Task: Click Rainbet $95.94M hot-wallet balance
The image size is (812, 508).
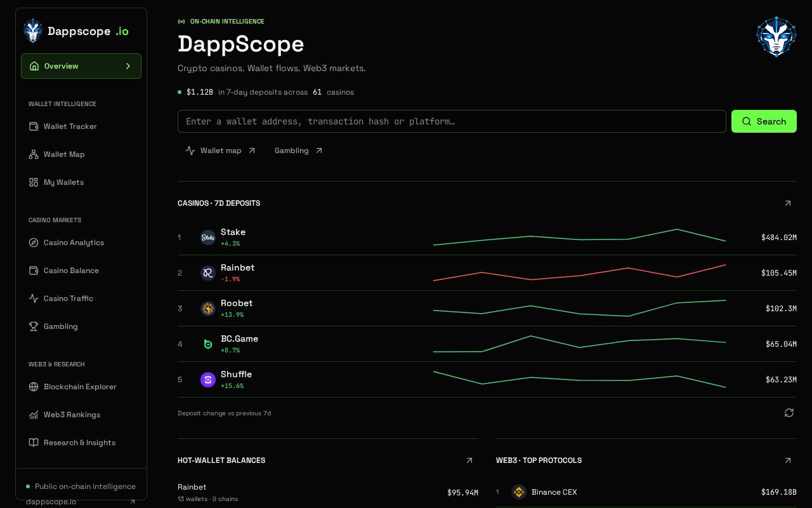Action: click(462, 492)
